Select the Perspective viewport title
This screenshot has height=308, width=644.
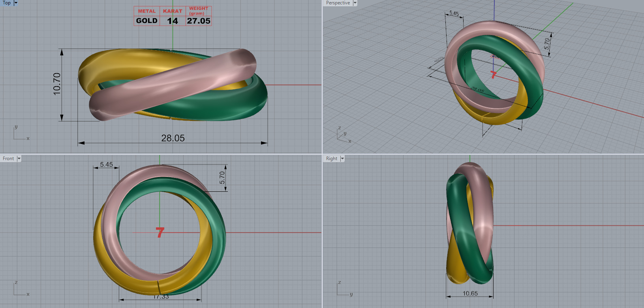coord(338,3)
